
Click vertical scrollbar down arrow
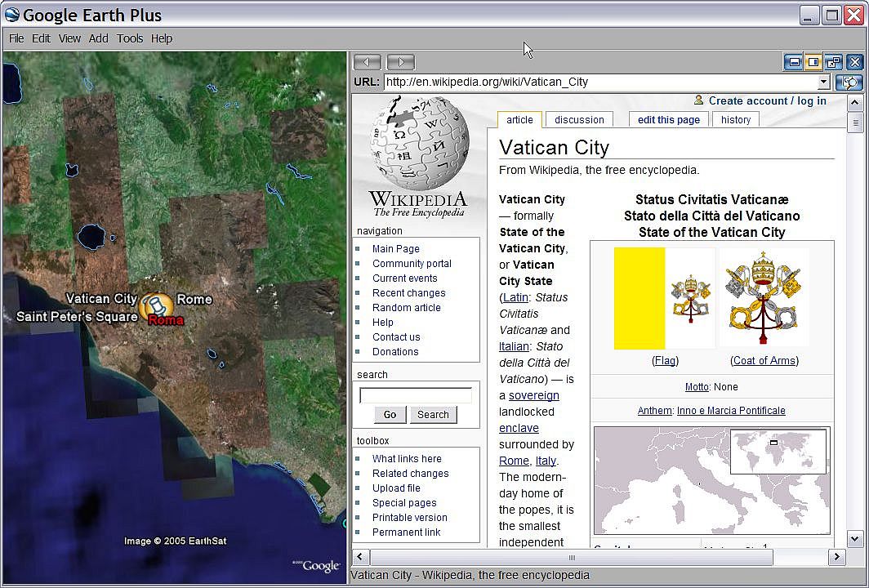tap(854, 538)
